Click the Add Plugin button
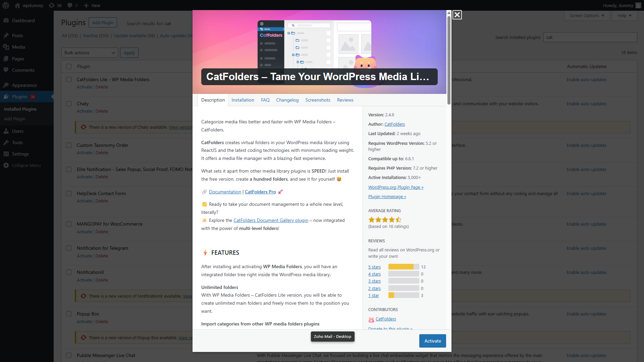 [x=103, y=22]
